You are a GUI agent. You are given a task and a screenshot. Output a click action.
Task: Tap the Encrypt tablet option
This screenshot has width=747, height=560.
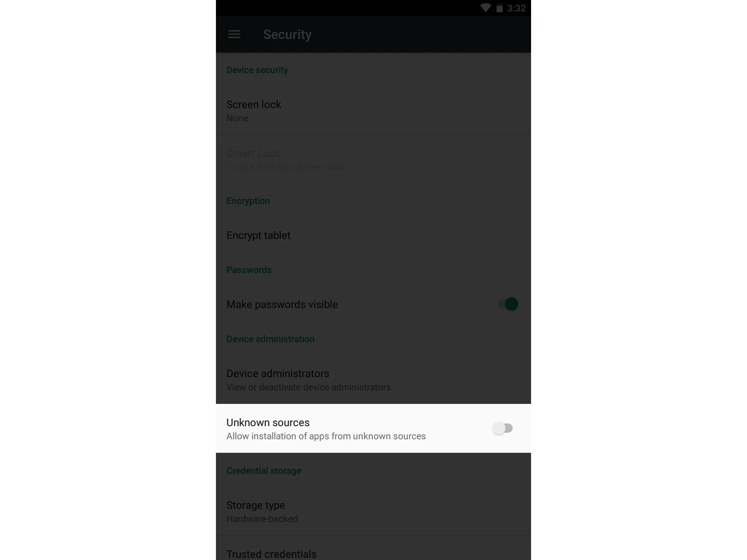pos(372,235)
